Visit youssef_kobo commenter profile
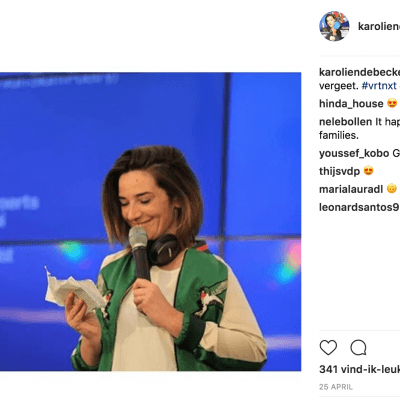This screenshot has height=400, width=400. (x=354, y=153)
